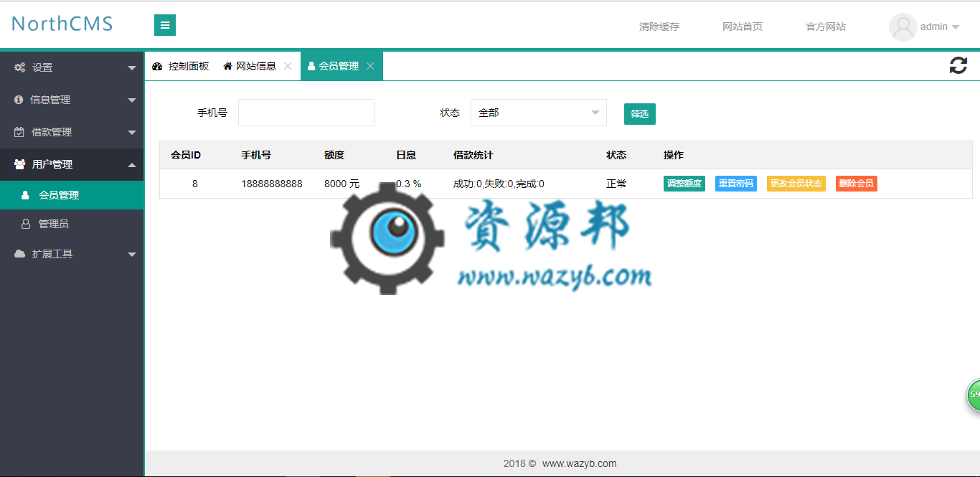Click 调整额度 for member 8
This screenshot has width=980, height=477.
[x=684, y=184]
